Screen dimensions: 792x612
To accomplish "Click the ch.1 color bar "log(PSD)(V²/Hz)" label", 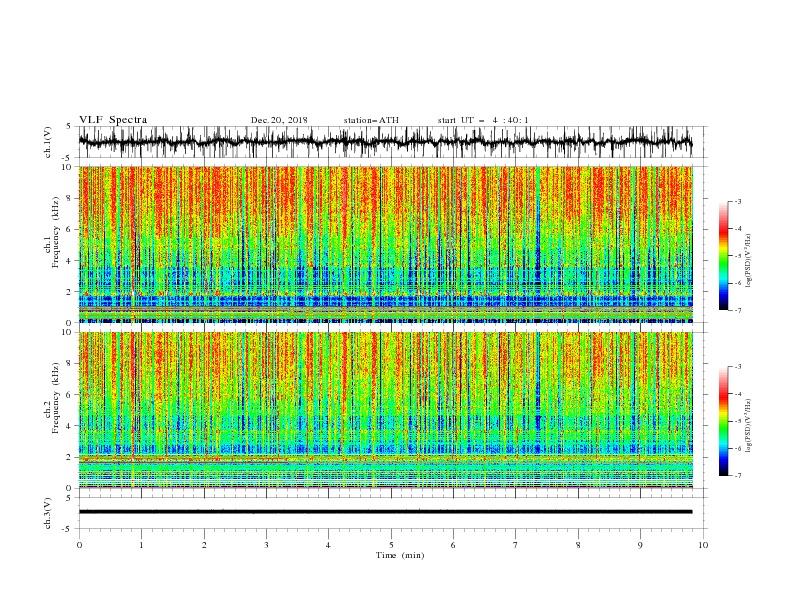I will click(749, 261).
